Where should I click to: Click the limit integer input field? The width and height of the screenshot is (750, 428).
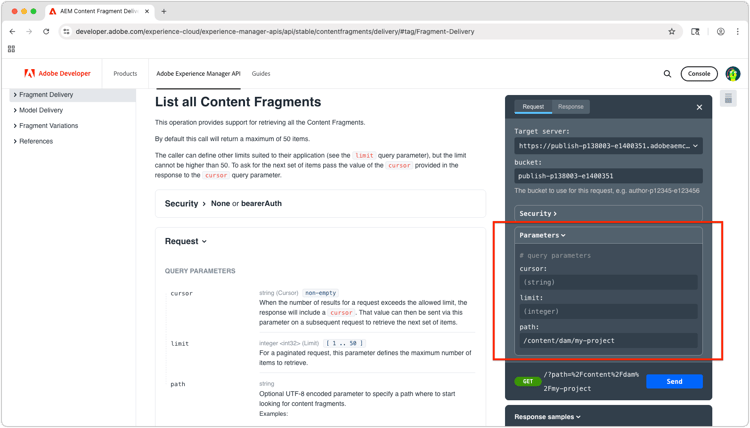pyautogui.click(x=608, y=311)
